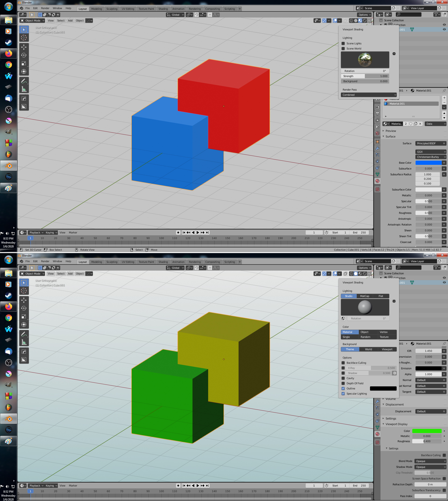
Task: Remove the material slot with the minus icon, top window
Action: pos(444,102)
